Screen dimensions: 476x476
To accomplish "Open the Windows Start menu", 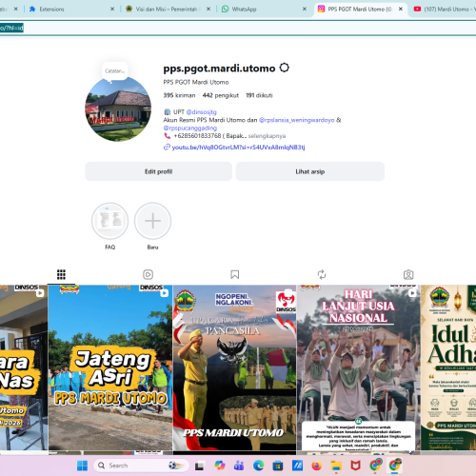I will pyautogui.click(x=82, y=466).
